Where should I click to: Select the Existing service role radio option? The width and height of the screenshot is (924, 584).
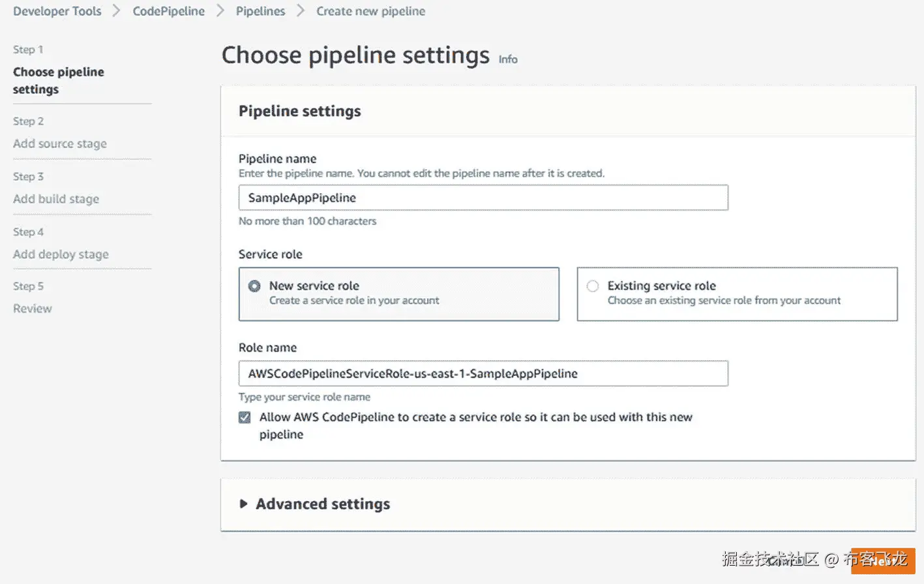(593, 286)
